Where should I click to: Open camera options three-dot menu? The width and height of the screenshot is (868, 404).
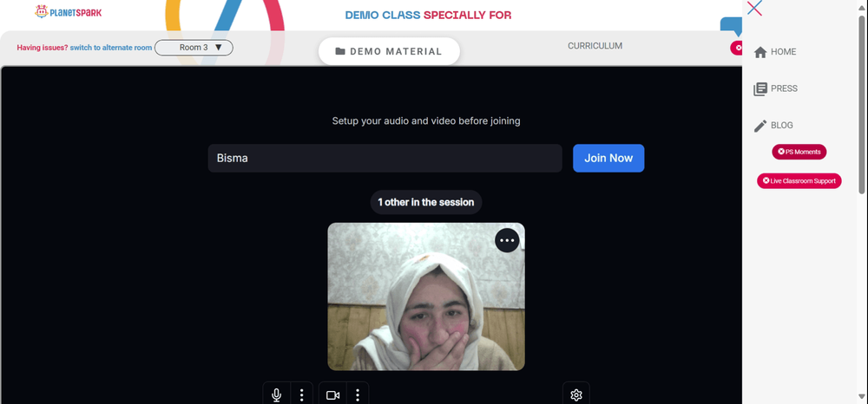358,394
